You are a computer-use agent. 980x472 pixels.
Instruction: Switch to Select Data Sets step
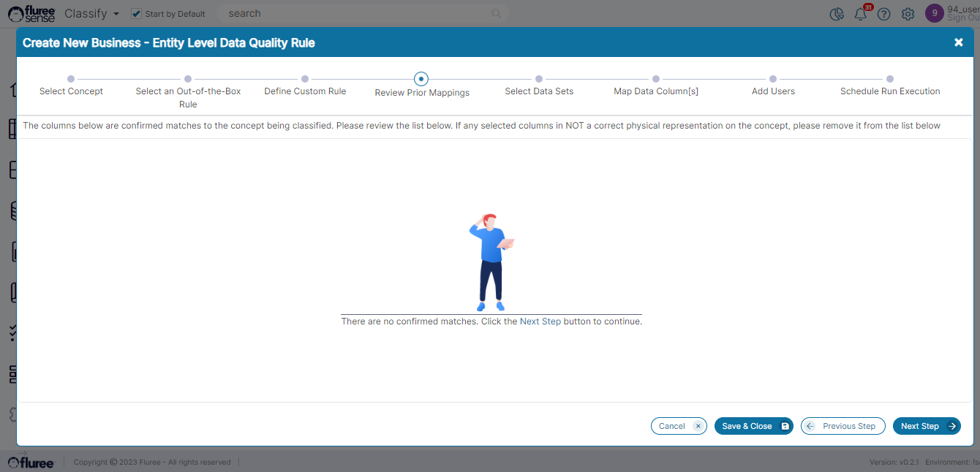tap(539, 79)
